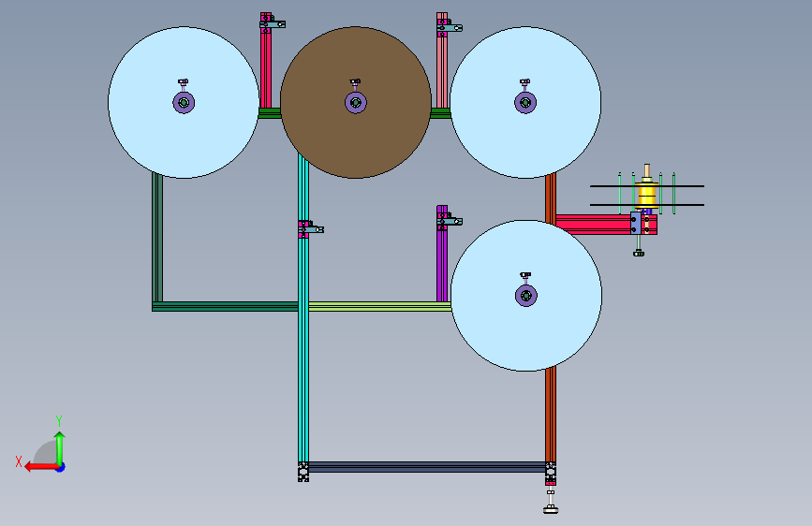Pick the purple hub on the brown disc

click(356, 103)
